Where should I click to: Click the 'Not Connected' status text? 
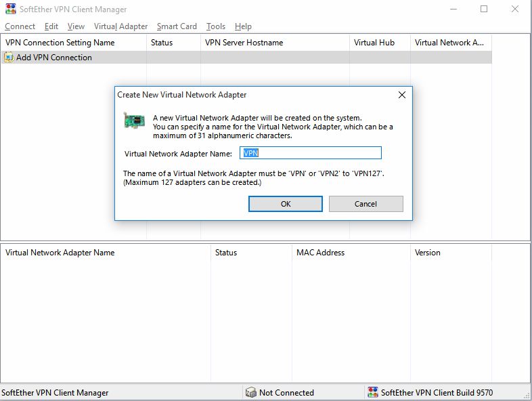coord(286,392)
